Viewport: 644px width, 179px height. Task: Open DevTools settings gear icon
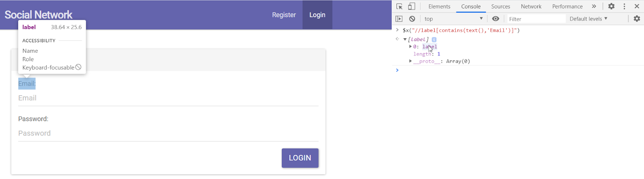click(x=611, y=6)
